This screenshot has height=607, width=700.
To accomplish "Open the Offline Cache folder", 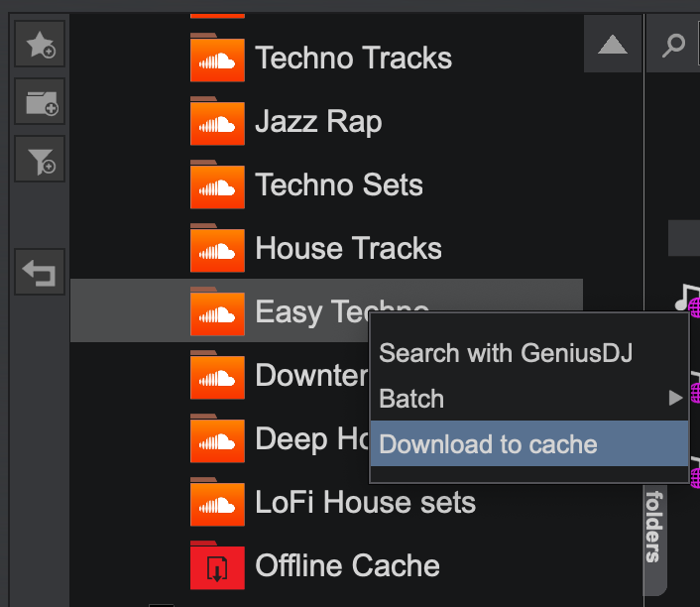I will click(347, 566).
